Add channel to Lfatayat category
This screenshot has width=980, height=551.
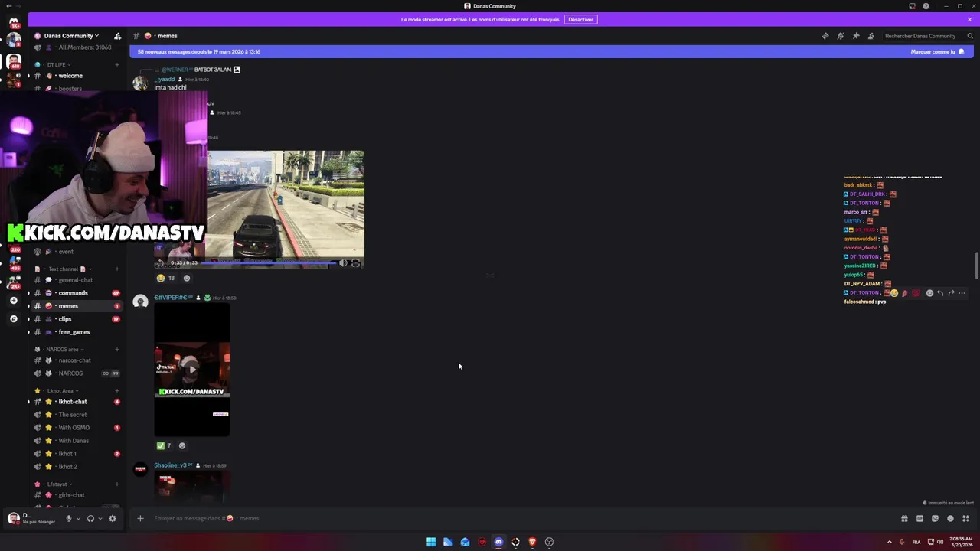117,484
